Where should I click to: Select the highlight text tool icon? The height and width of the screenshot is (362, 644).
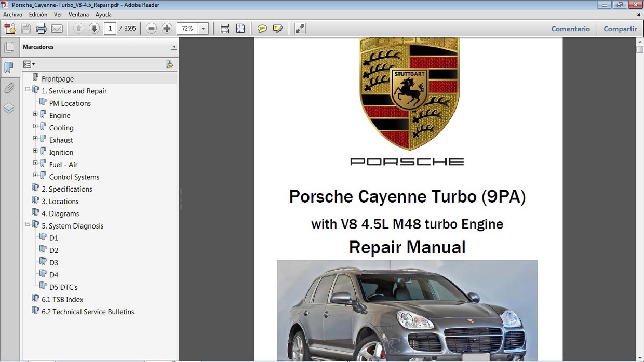click(x=278, y=29)
